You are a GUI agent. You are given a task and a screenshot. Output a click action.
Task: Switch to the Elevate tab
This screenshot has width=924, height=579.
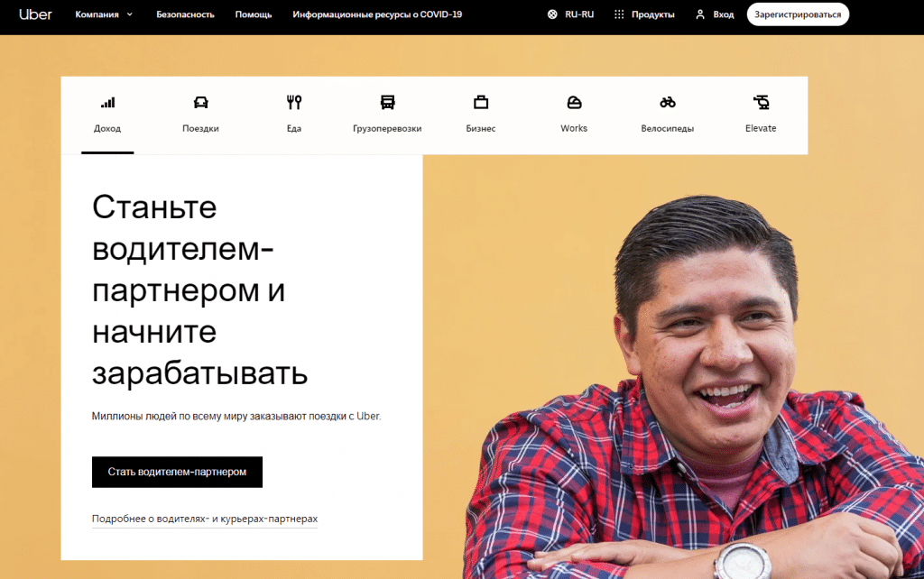761,115
